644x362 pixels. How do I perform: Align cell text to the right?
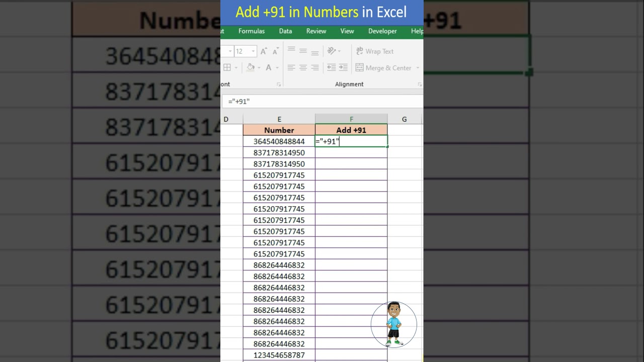click(x=314, y=67)
